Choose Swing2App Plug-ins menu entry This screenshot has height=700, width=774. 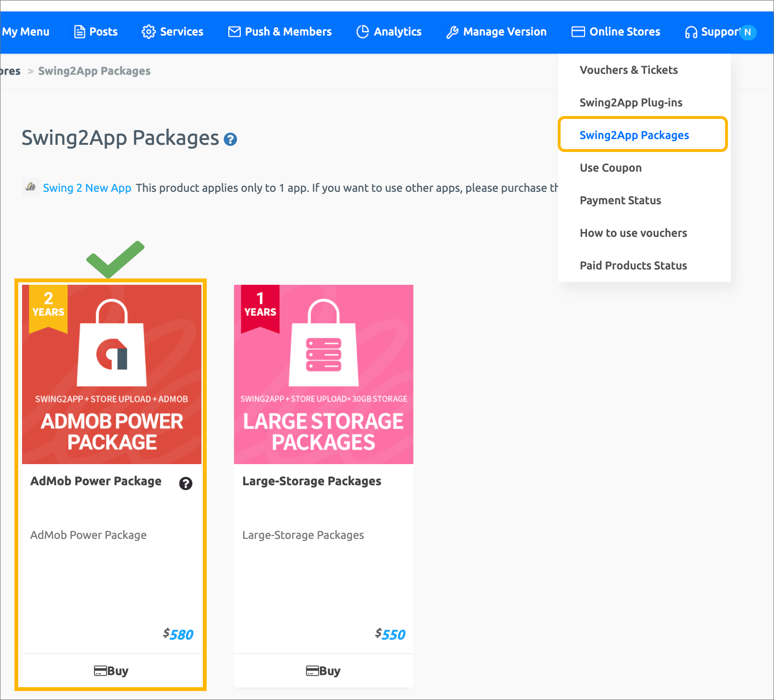631,103
